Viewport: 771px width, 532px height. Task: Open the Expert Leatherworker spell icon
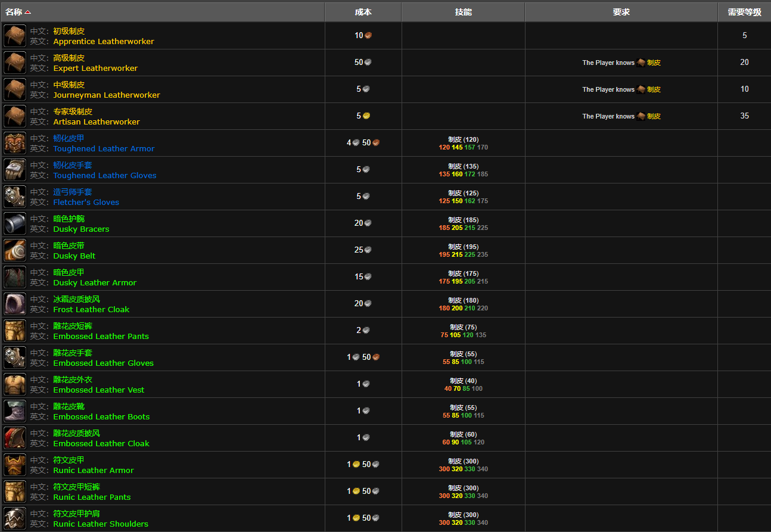(15, 63)
